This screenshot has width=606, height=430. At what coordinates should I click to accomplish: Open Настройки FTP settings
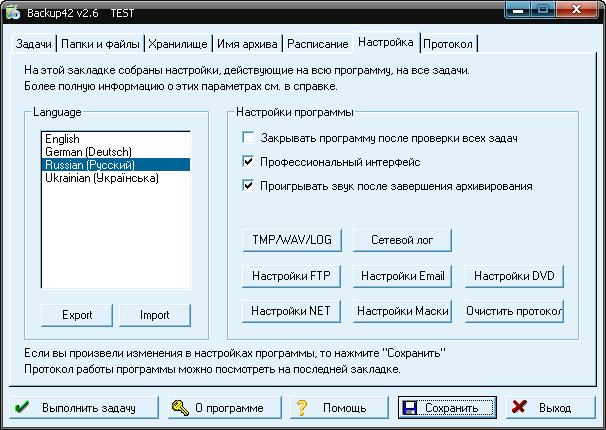pos(293,276)
